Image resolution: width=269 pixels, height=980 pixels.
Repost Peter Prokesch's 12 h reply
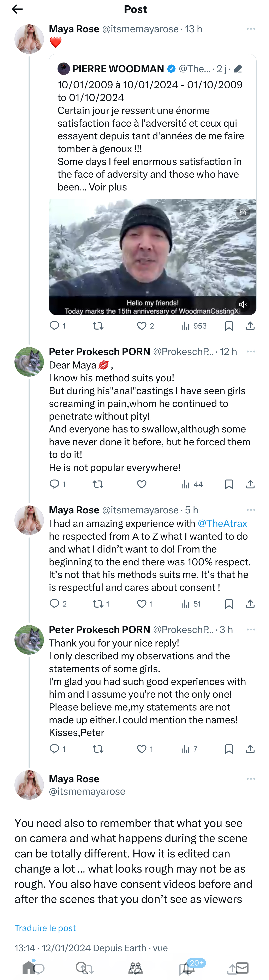(98, 484)
